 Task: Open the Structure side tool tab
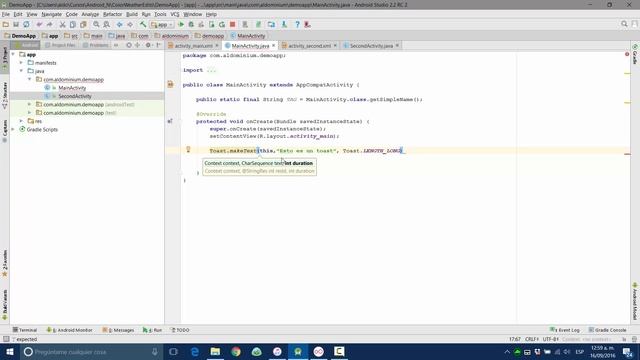pos(5,96)
